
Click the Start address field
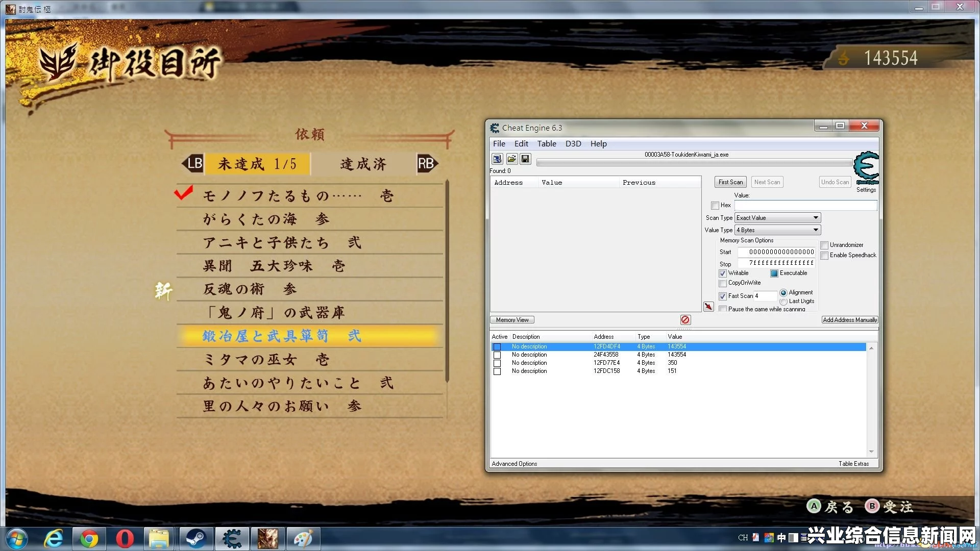click(x=776, y=252)
